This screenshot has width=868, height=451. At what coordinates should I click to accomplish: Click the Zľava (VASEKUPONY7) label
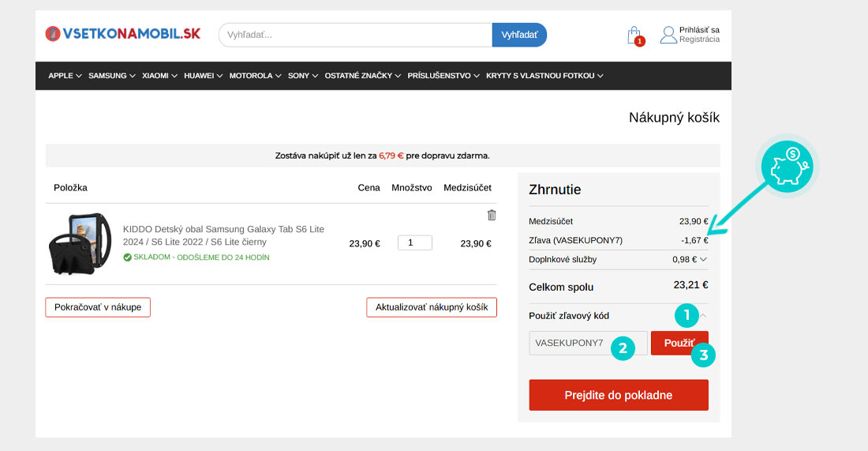[x=576, y=240]
